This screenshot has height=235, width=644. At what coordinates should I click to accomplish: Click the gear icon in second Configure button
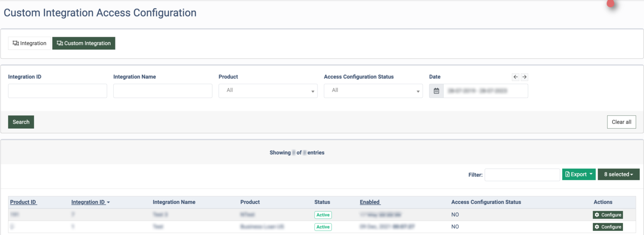[597, 227]
